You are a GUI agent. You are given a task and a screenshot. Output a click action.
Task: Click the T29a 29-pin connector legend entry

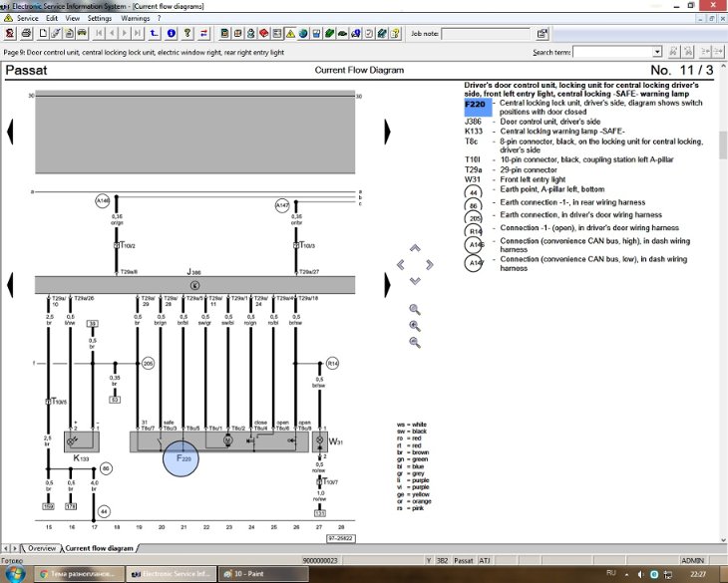pos(511,169)
